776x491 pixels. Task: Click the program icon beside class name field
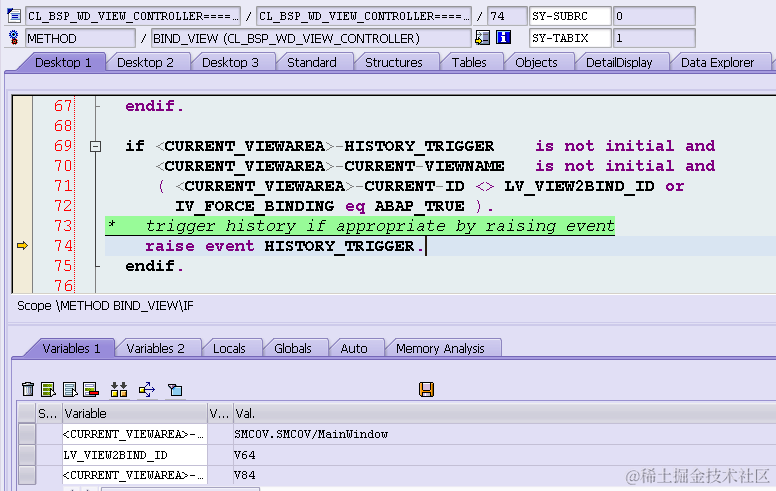tap(14, 16)
